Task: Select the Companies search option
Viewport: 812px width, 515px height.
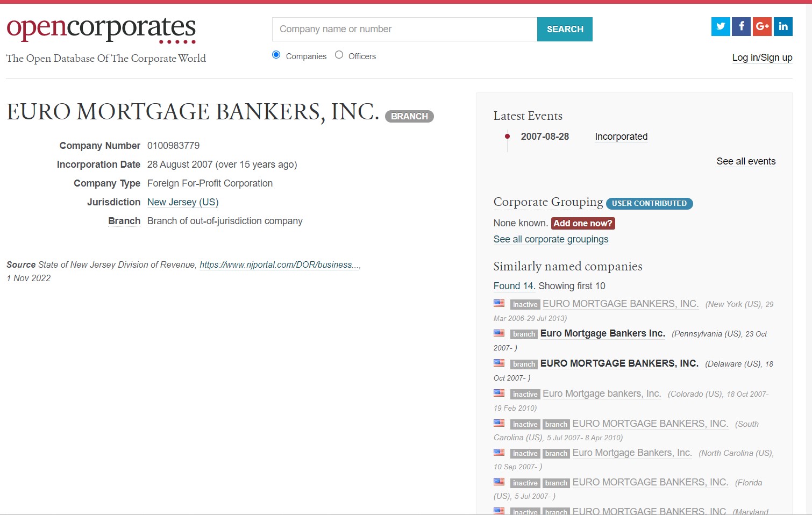Action: click(x=276, y=55)
